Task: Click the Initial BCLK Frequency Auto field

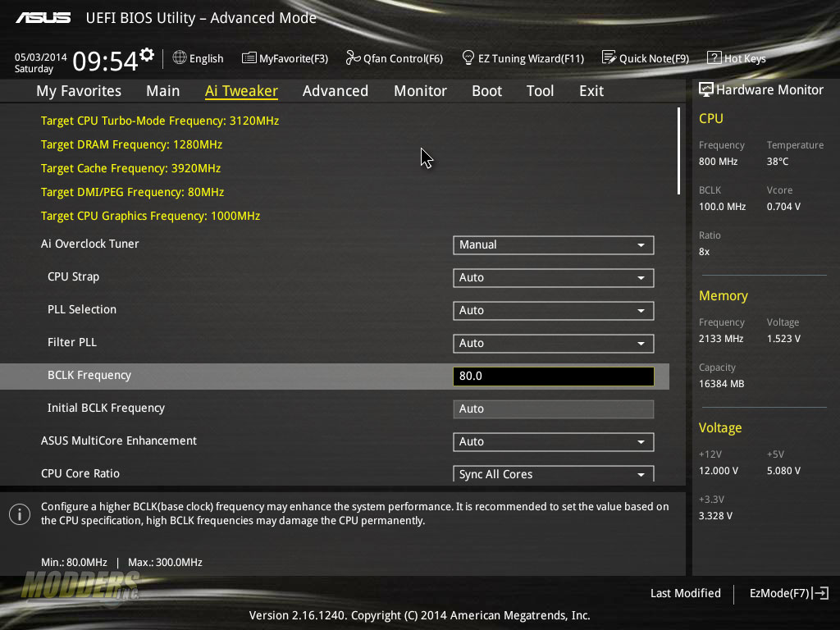Action: pos(554,409)
